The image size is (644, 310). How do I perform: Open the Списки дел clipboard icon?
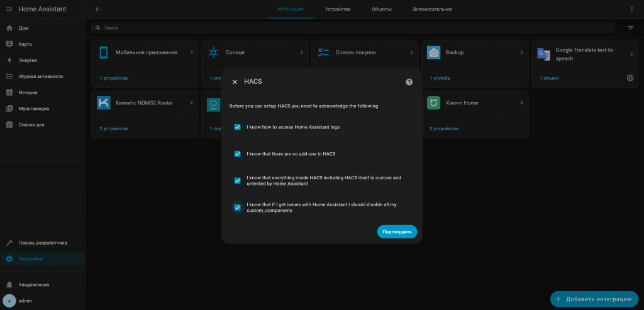pos(9,125)
